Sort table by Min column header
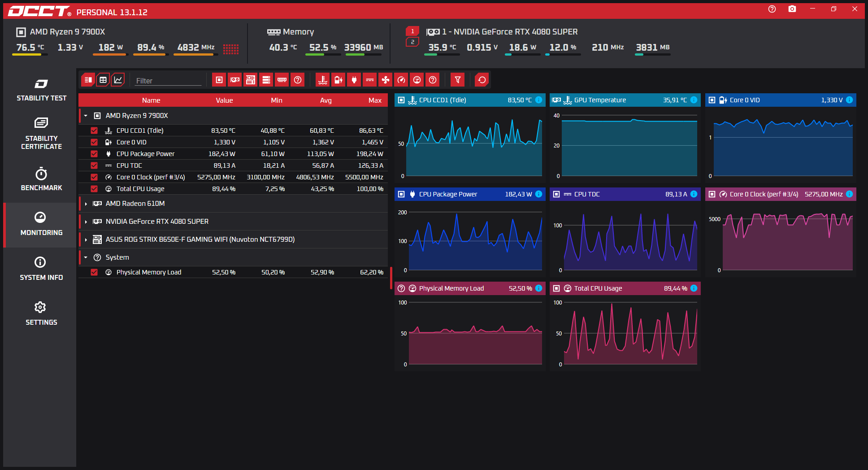The height and width of the screenshot is (470, 868). (277, 100)
